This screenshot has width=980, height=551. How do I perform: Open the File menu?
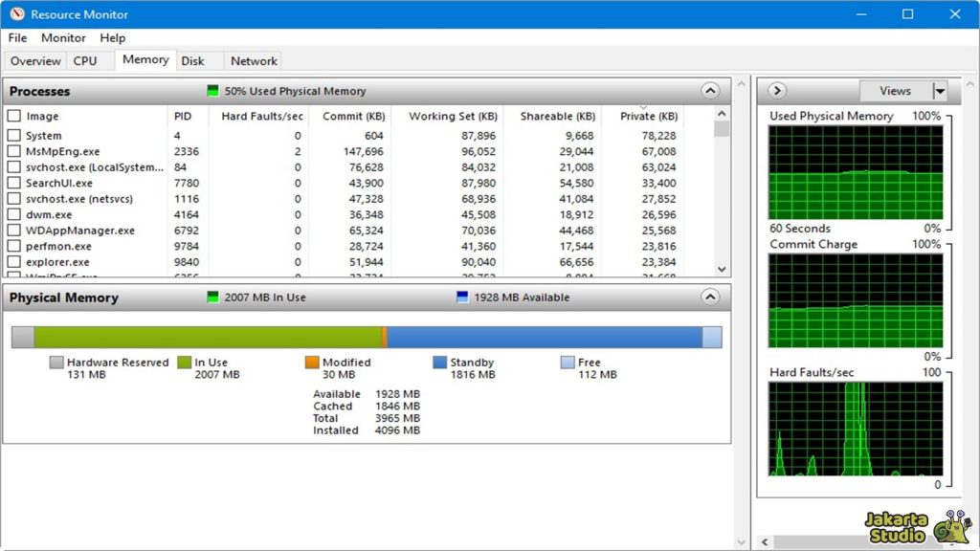(x=16, y=37)
